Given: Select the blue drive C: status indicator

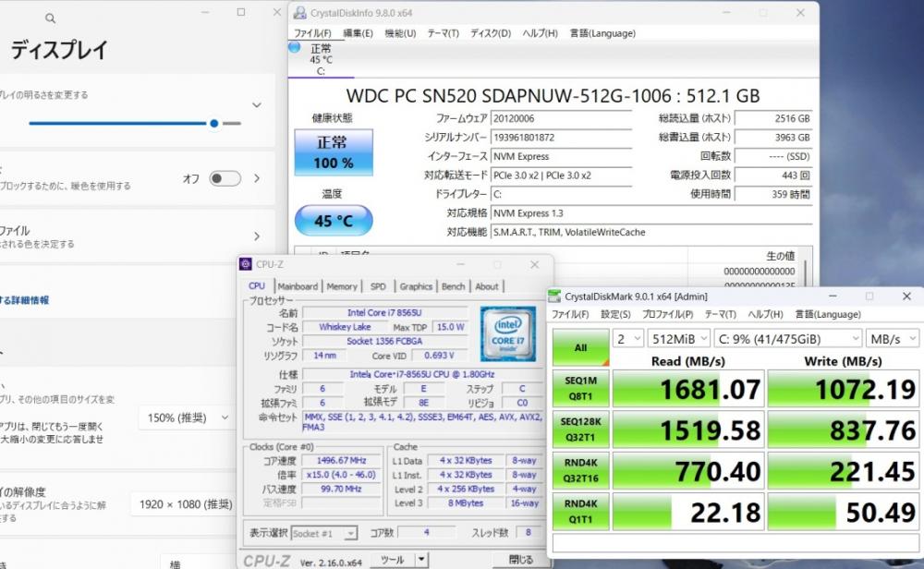Looking at the screenshot, I should tap(295, 47).
